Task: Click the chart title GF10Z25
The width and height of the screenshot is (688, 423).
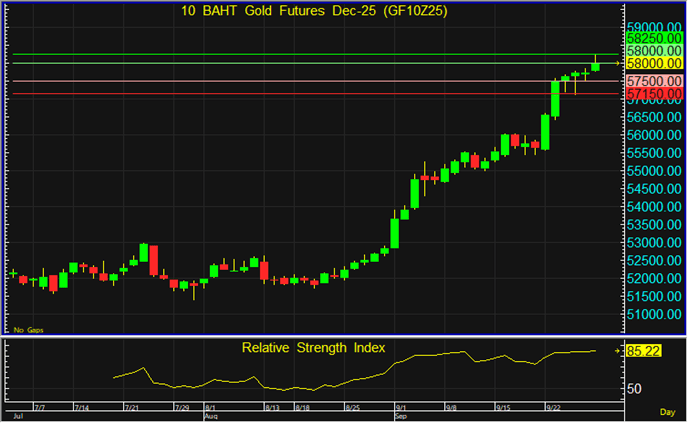Action: (x=314, y=11)
